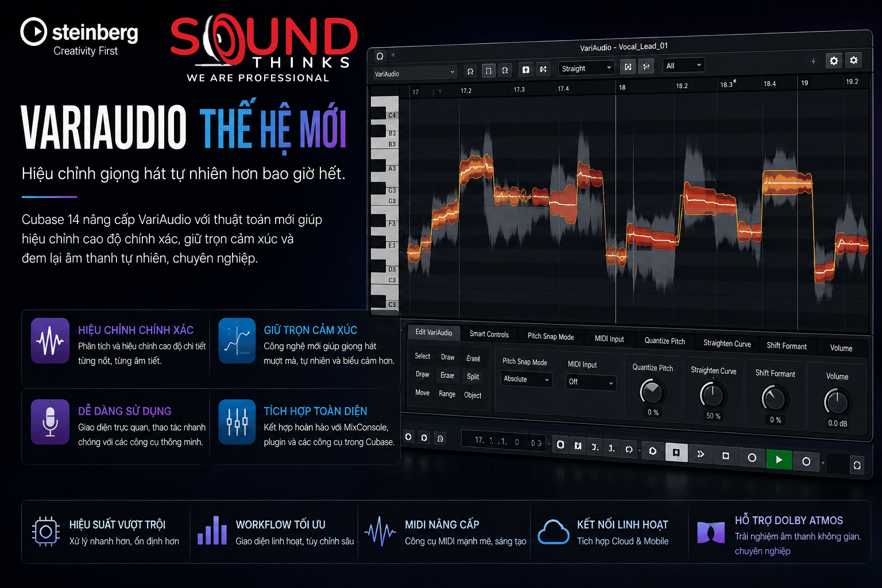Screen dimensions: 882x588
Task: Click the split arrows icon left of Straight dropdown
Action: click(x=543, y=69)
